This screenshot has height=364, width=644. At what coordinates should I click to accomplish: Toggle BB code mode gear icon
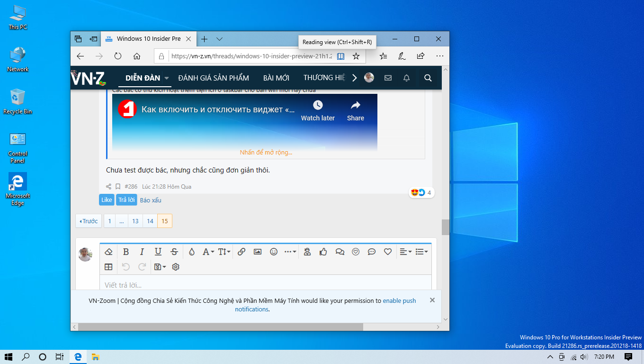[176, 267]
